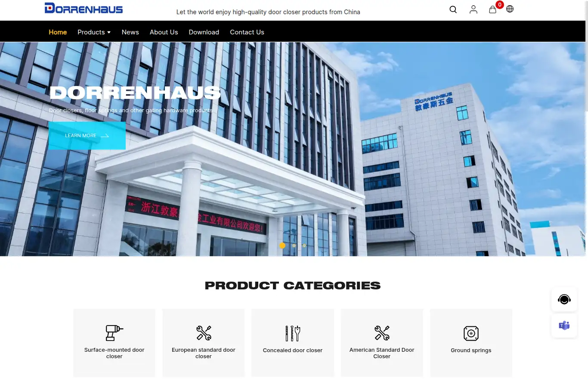Viewport: 588px width, 387px height.
Task: Open Ground springs category link
Action: pyautogui.click(x=471, y=350)
